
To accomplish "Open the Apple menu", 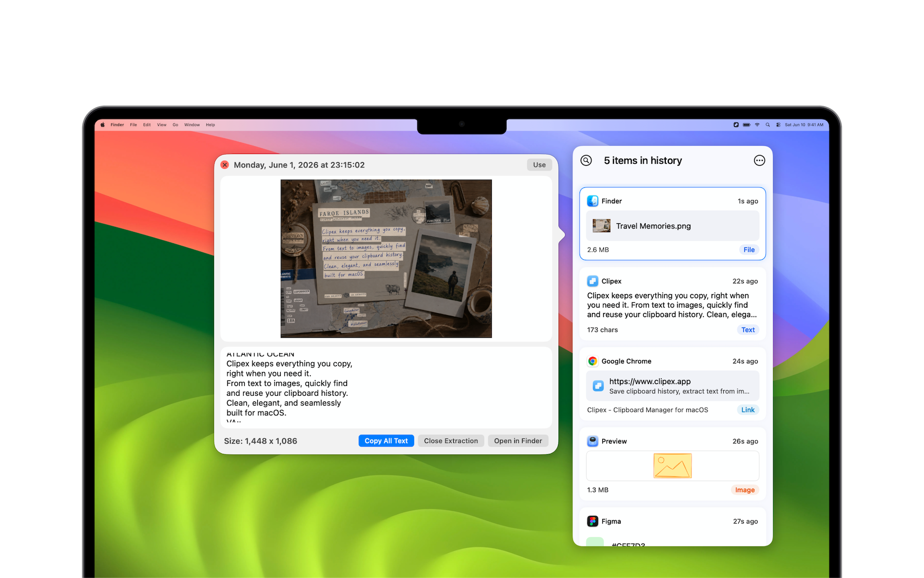I will coord(103,125).
